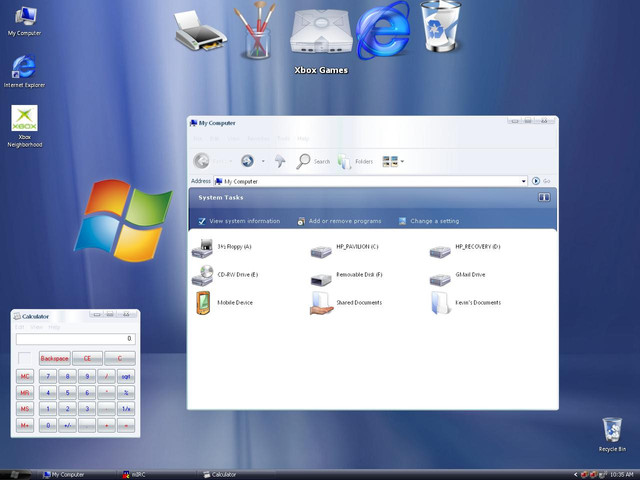Screen dimensions: 640x480
Task: Click the Views icon in the toolbar
Action: pyautogui.click(x=390, y=161)
